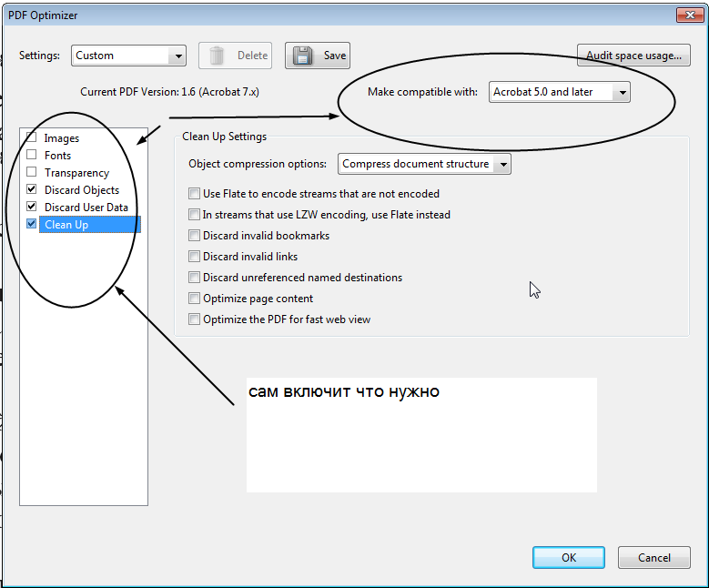Click the Audit space usage button

(x=633, y=56)
